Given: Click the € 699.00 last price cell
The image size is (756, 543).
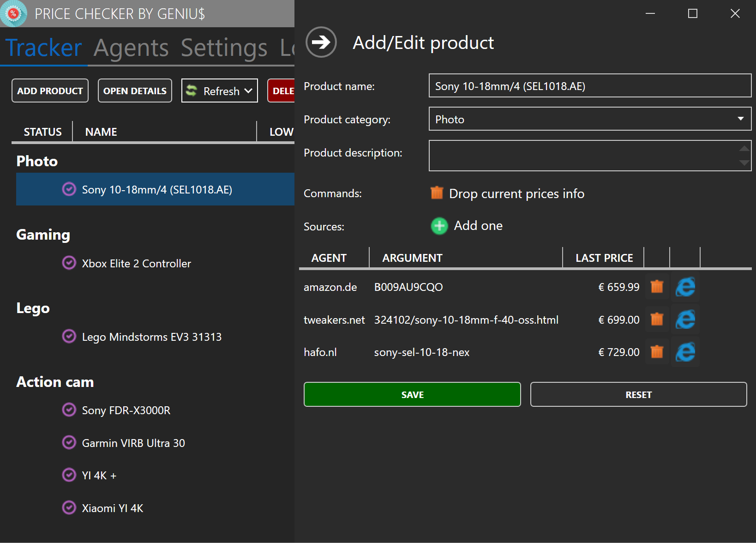Looking at the screenshot, I should pyautogui.click(x=618, y=320).
